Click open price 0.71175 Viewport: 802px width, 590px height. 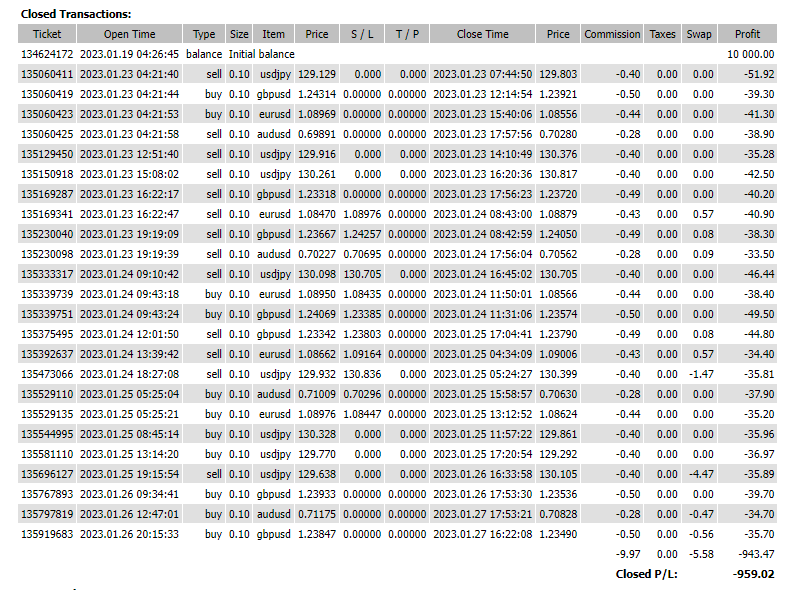click(317, 514)
